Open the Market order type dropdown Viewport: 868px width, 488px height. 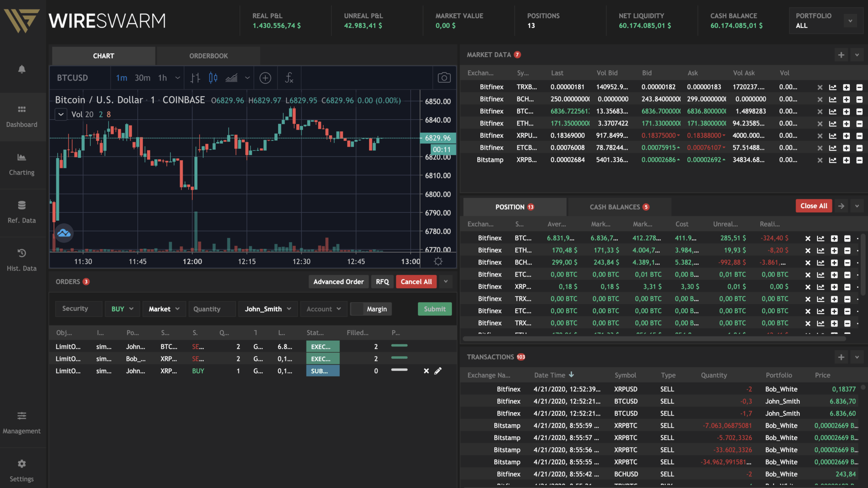(164, 309)
